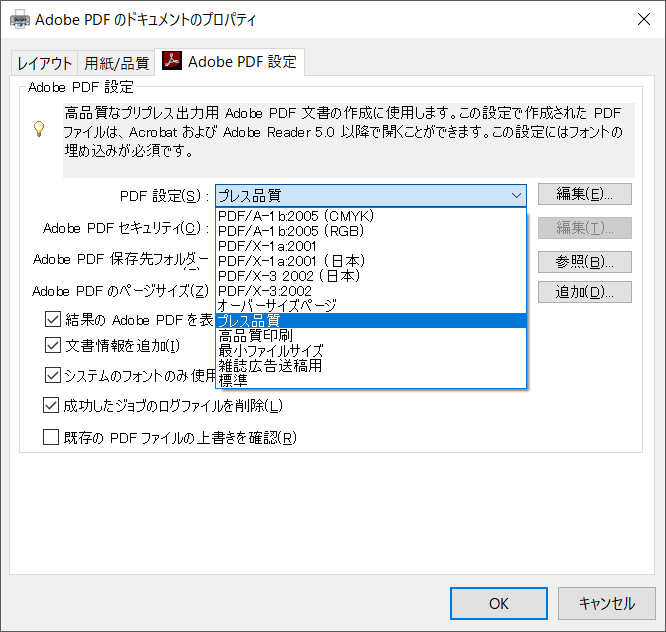Screen dimensions: 666x632
Task: Click the Adobe PDF セキュリティ(C) label
Action: (x=126, y=229)
